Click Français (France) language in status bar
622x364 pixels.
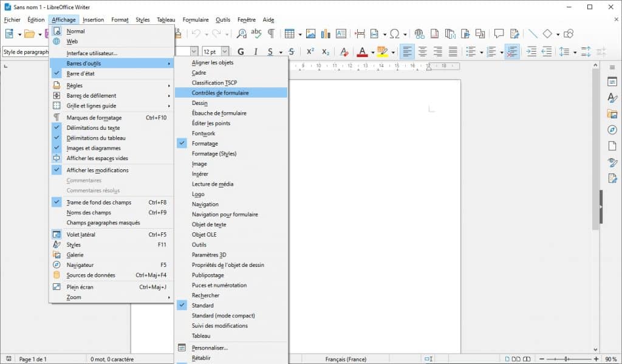tap(346, 359)
